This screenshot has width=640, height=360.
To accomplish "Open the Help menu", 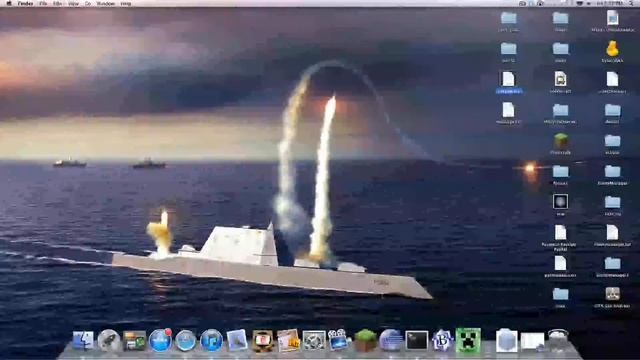I will [x=126, y=3].
